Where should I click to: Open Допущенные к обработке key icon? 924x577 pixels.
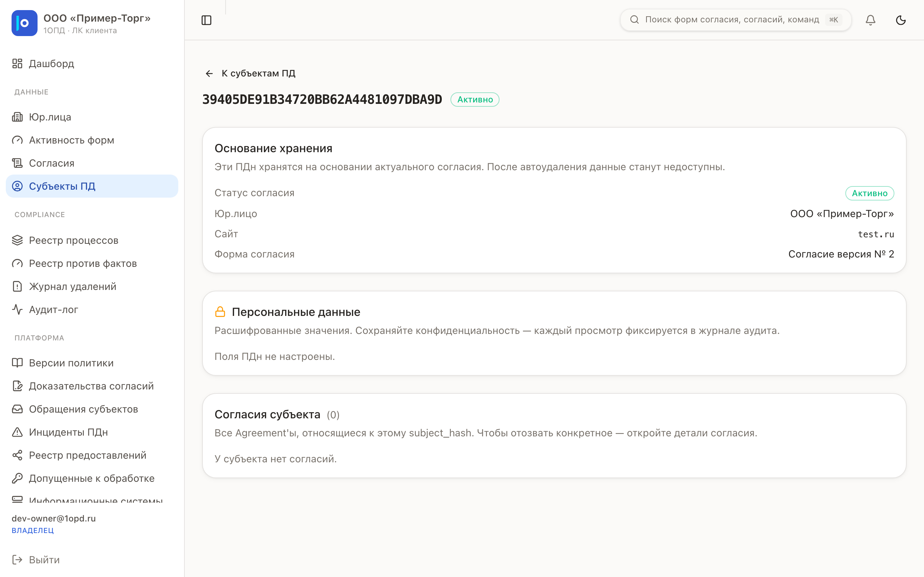click(17, 478)
